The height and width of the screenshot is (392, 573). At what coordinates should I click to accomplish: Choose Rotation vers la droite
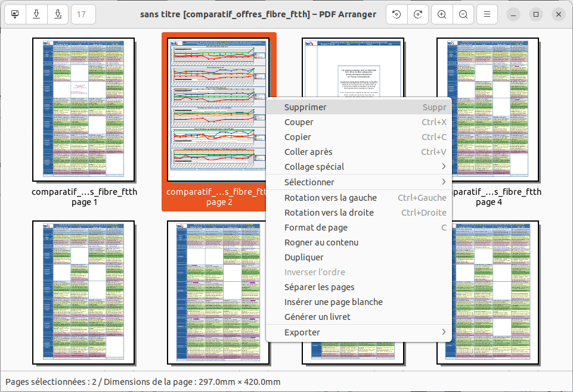(x=359, y=213)
